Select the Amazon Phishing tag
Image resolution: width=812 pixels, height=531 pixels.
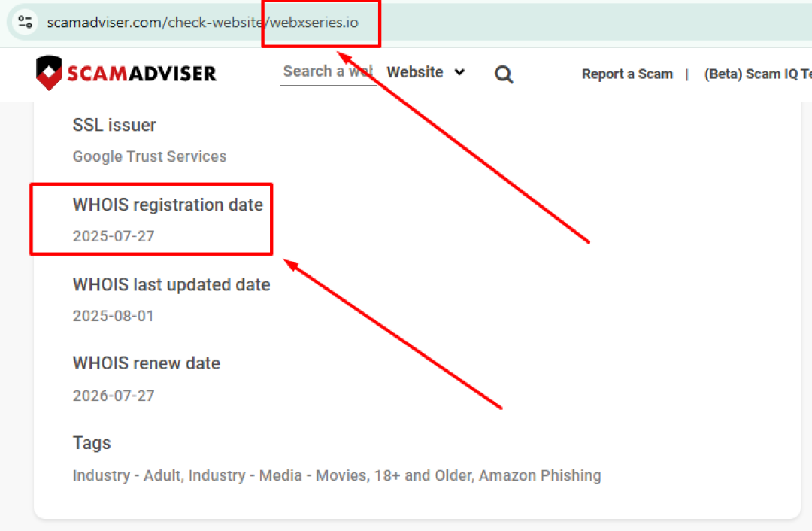540,475
